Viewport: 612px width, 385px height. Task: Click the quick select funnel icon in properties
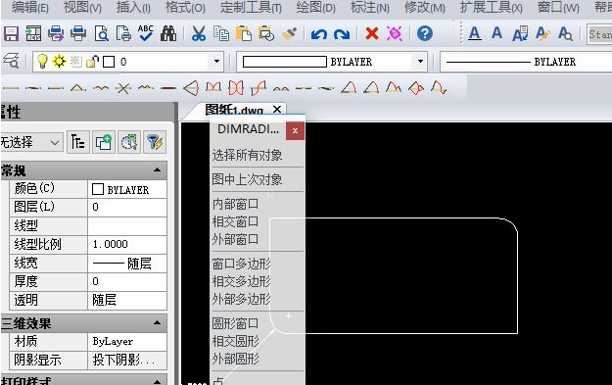click(x=155, y=142)
